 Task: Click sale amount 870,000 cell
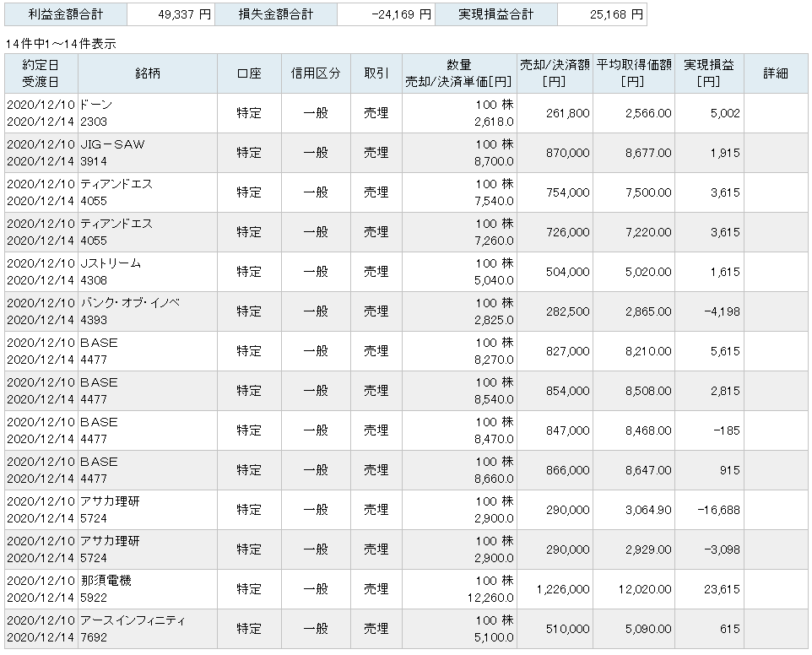pyautogui.click(x=555, y=153)
